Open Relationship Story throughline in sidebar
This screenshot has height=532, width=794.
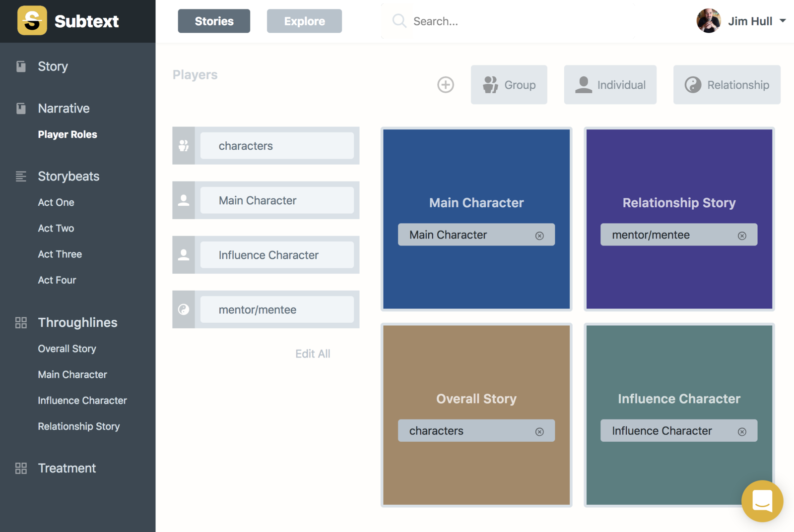pyautogui.click(x=79, y=426)
